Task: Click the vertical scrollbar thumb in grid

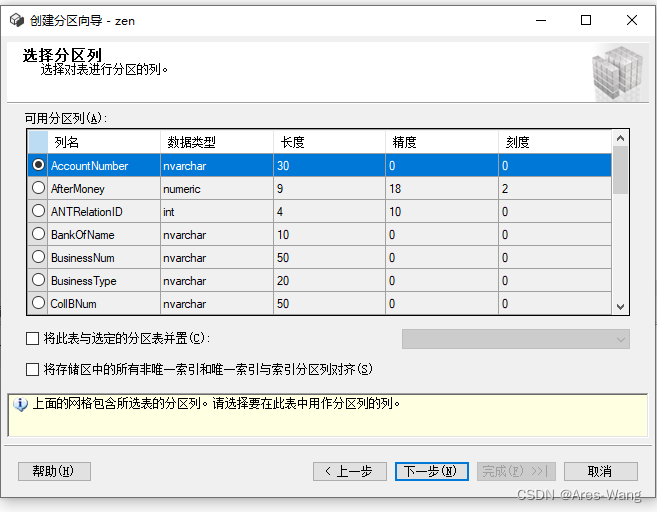Action: tap(621, 170)
